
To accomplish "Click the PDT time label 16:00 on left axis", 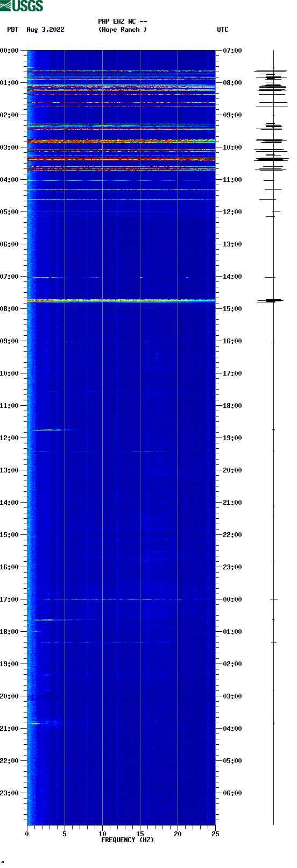I will (10, 567).
